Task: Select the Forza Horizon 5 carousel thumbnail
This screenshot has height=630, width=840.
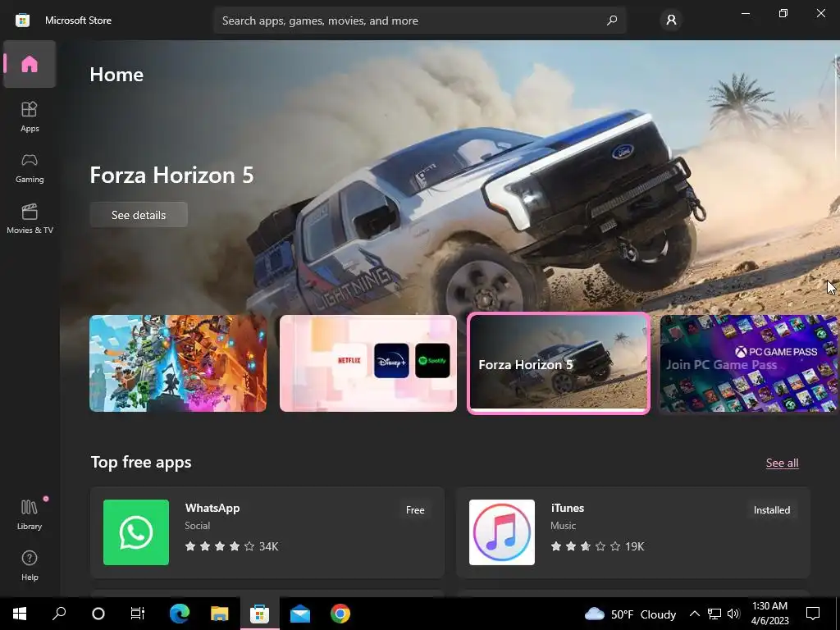Action: pos(559,363)
